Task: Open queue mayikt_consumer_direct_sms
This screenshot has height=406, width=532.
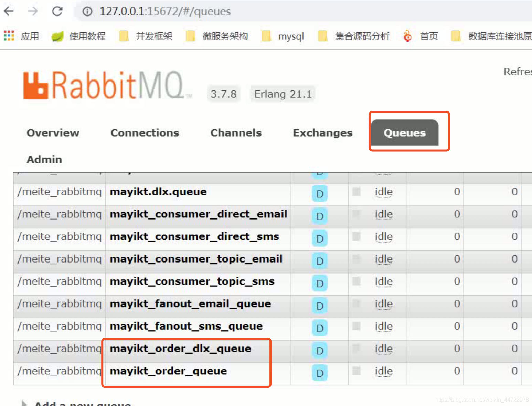Action: click(x=194, y=237)
